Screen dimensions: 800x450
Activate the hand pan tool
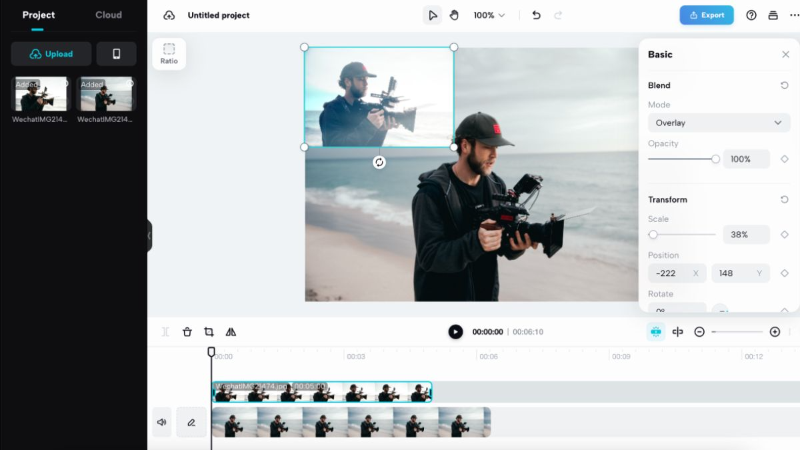tap(454, 15)
